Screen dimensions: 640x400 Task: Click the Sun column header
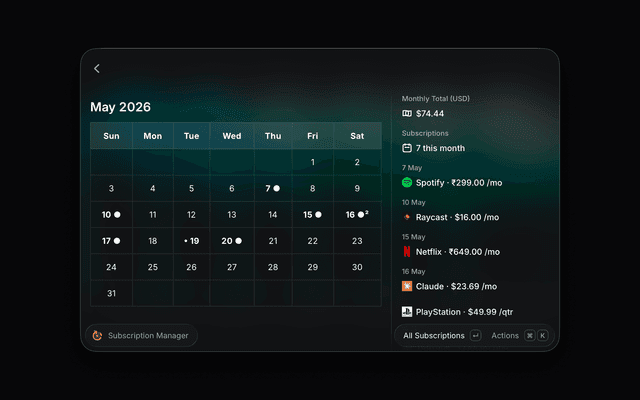pos(111,136)
